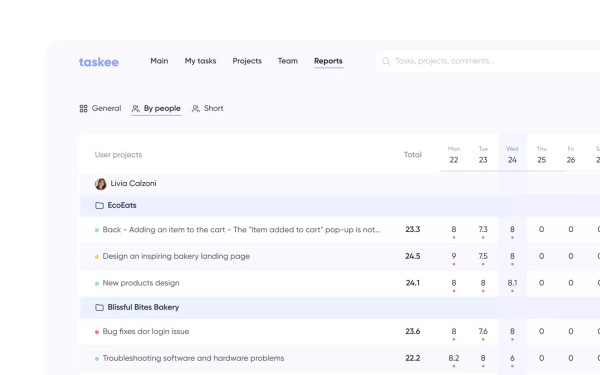The width and height of the screenshot is (600, 375).
Task: Switch to the Short report tab
Action: point(208,108)
